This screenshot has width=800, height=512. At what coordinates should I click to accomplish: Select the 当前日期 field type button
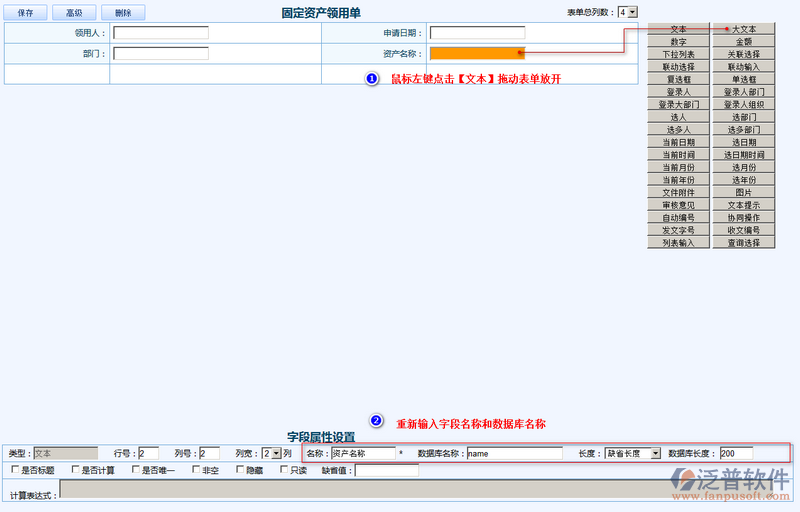pyautogui.click(x=678, y=142)
